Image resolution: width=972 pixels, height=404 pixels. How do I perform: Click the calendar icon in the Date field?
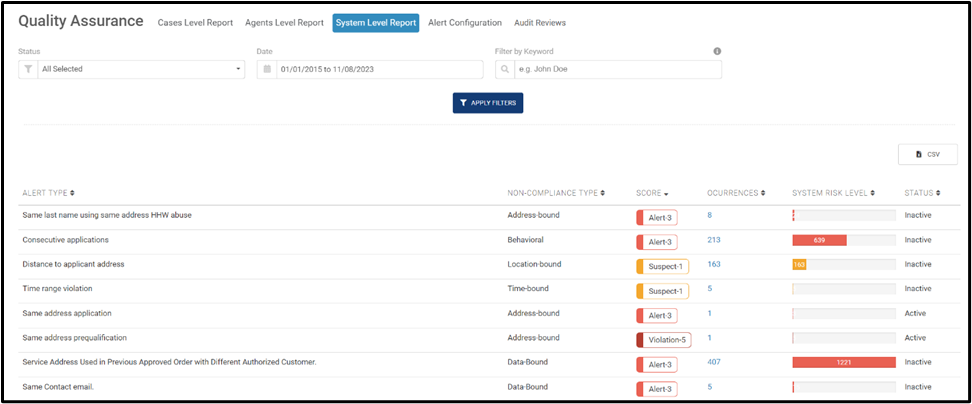tap(267, 69)
